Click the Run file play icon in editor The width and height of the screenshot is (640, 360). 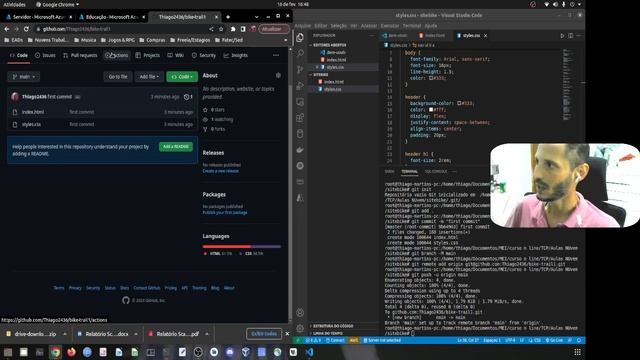(562, 36)
